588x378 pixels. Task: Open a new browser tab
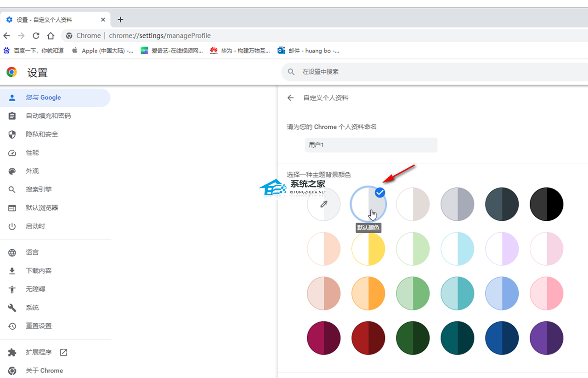click(x=120, y=19)
